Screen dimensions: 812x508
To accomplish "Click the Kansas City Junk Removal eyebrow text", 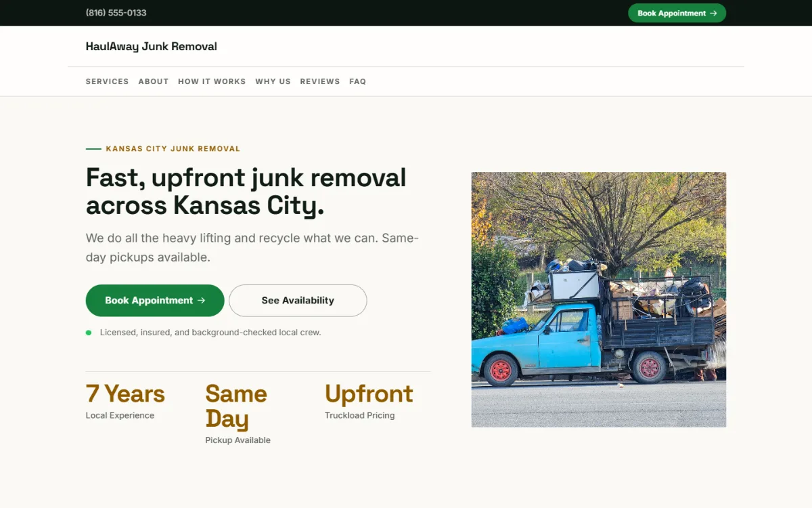I will 173,149.
